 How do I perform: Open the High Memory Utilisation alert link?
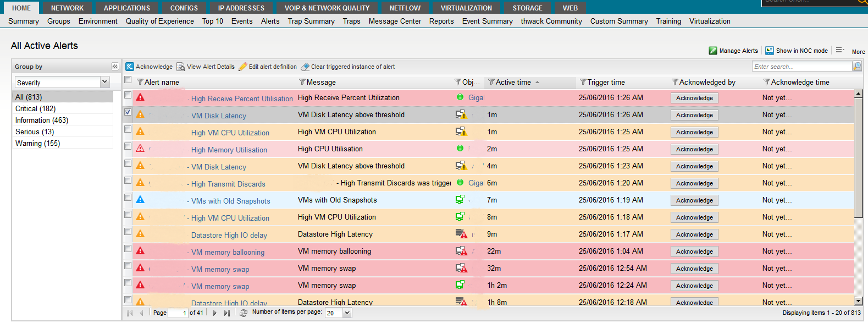point(229,150)
